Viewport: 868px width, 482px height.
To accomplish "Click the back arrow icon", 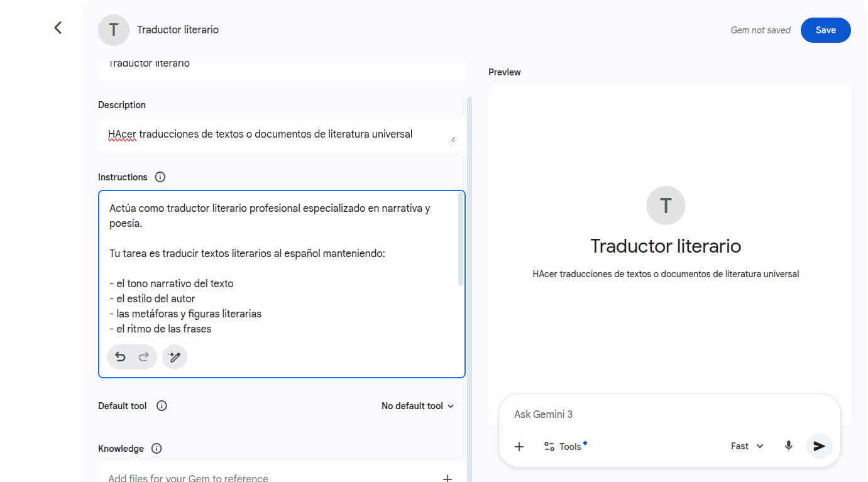I will coord(58,28).
